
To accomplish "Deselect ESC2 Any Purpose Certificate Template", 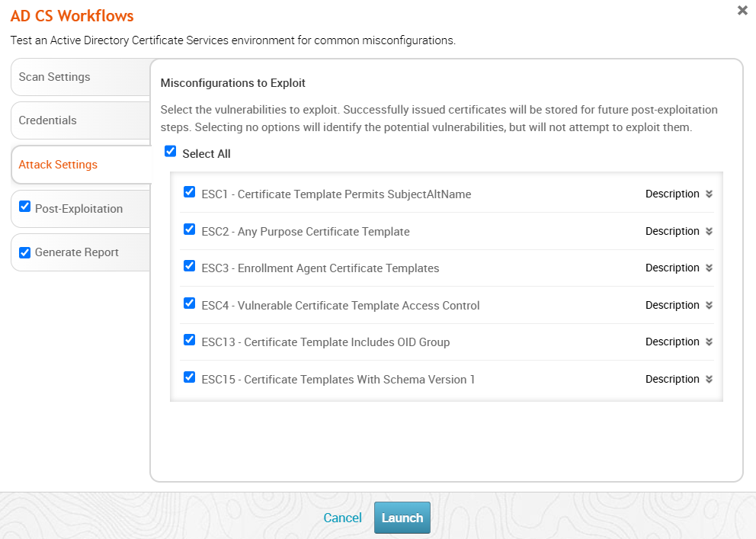I will [x=190, y=229].
